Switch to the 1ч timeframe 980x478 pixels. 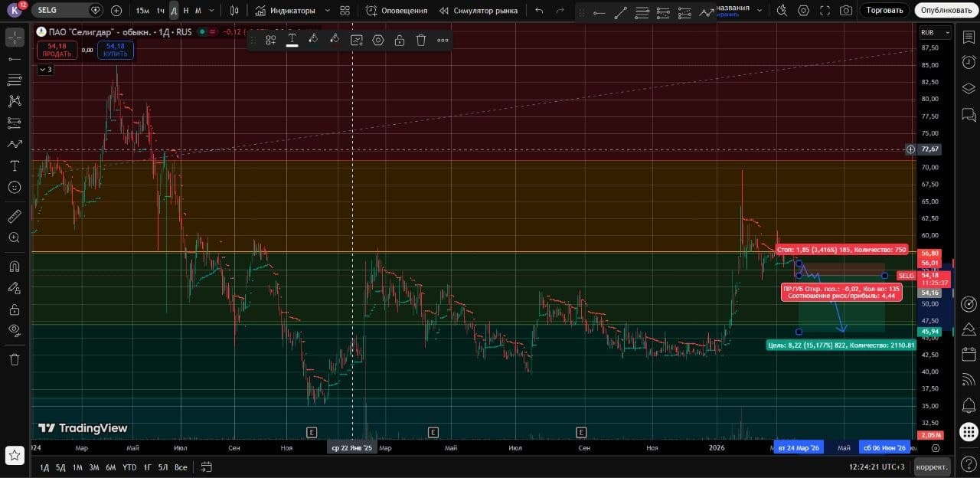160,11
